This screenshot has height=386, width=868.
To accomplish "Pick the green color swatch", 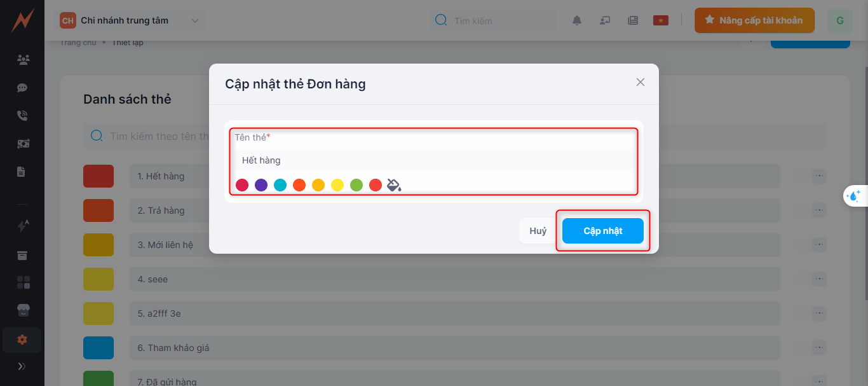I will click(x=356, y=185).
